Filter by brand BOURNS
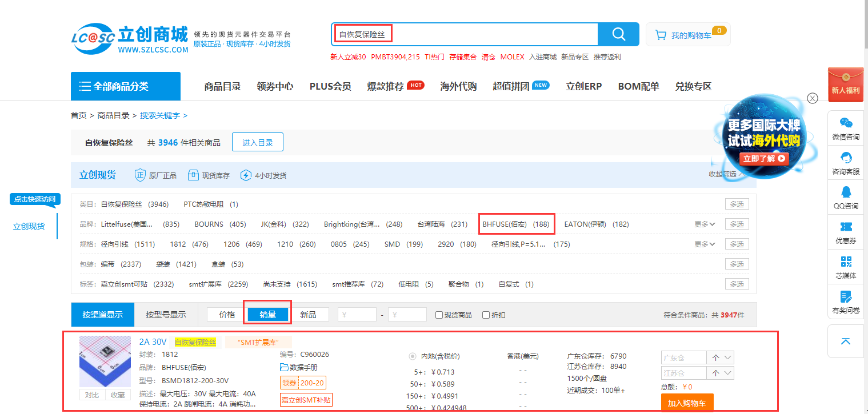 (x=220, y=224)
